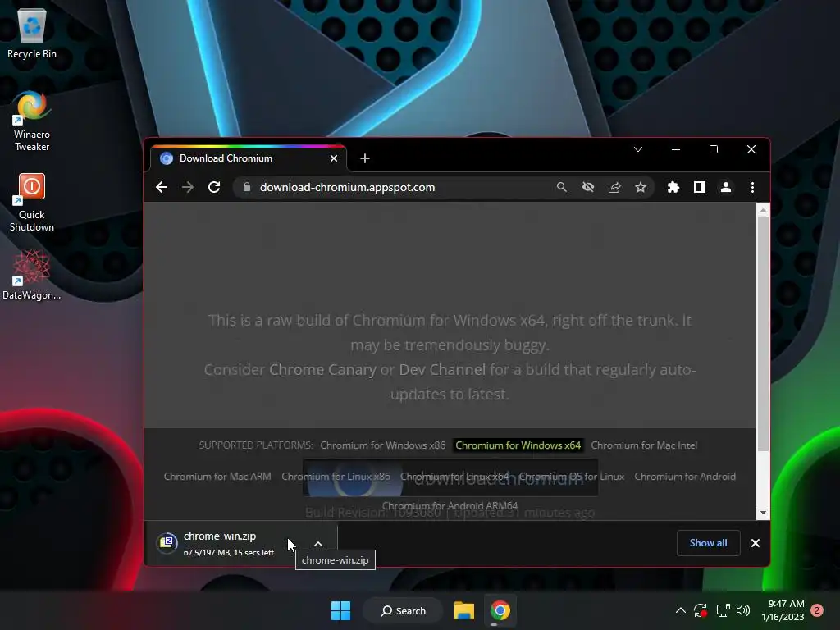The image size is (840, 630).
Task: Click the Chrome taskbar icon
Action: 500,610
